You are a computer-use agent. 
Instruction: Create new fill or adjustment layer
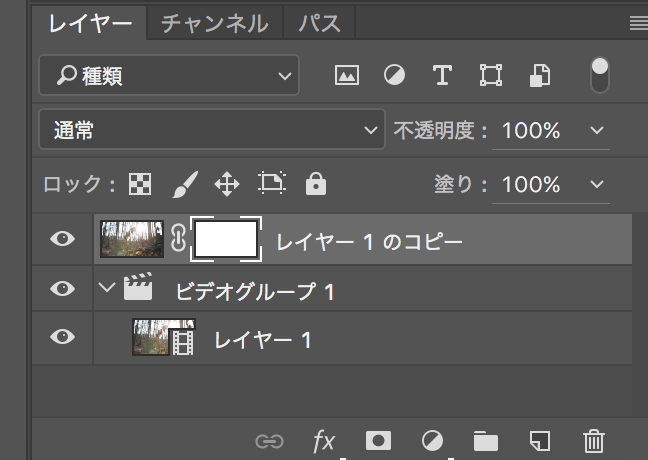(432, 441)
